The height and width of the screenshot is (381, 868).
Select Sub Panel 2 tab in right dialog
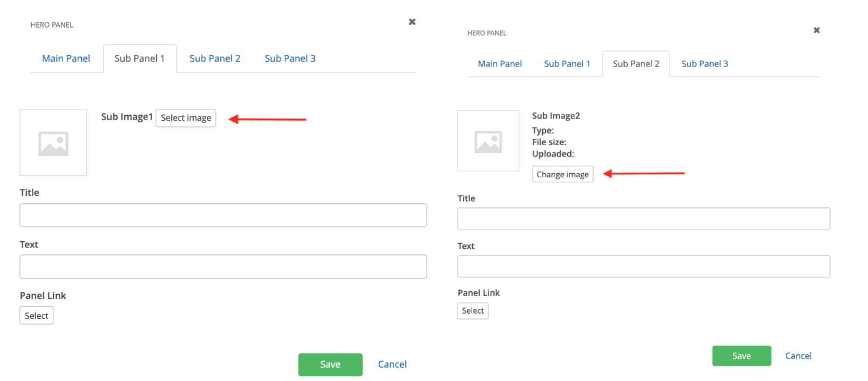pyautogui.click(x=636, y=64)
